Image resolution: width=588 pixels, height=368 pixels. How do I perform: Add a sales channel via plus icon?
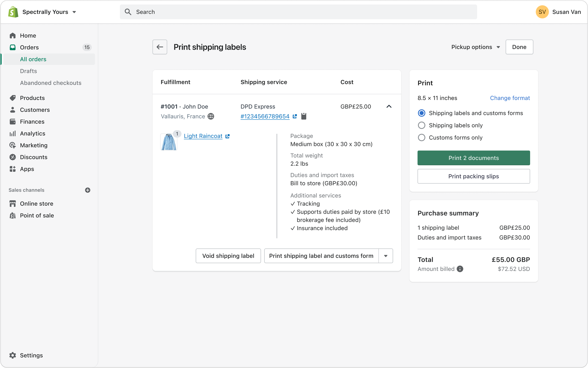87,190
